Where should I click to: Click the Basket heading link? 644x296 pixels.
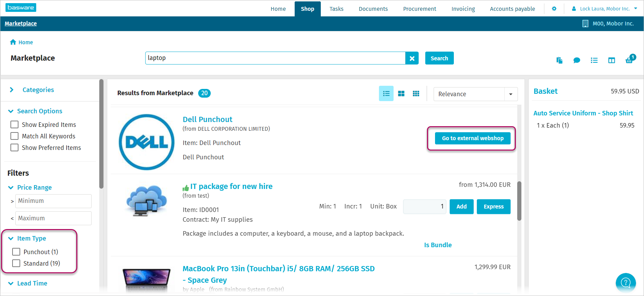pos(545,91)
